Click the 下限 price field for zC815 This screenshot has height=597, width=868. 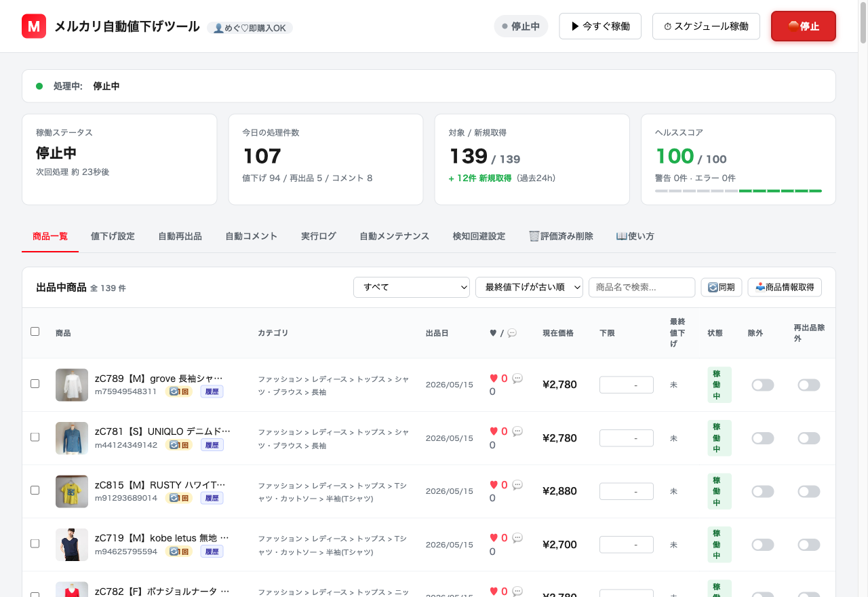point(627,492)
